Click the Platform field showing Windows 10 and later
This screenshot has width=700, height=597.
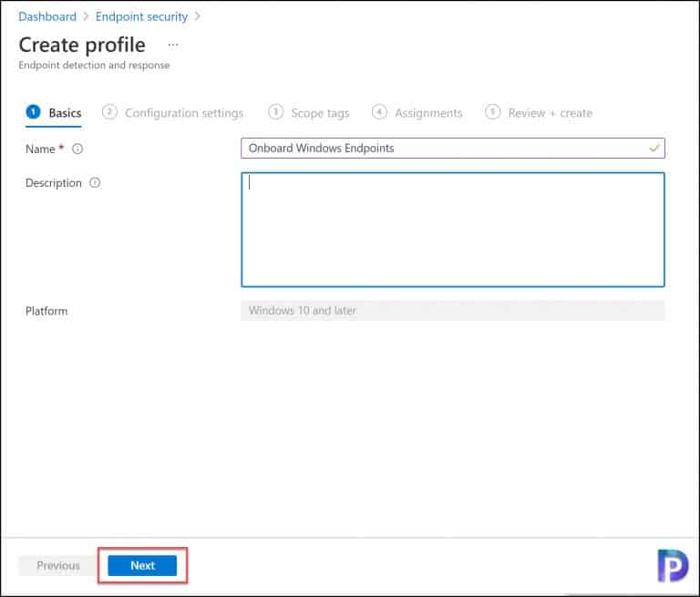click(453, 310)
